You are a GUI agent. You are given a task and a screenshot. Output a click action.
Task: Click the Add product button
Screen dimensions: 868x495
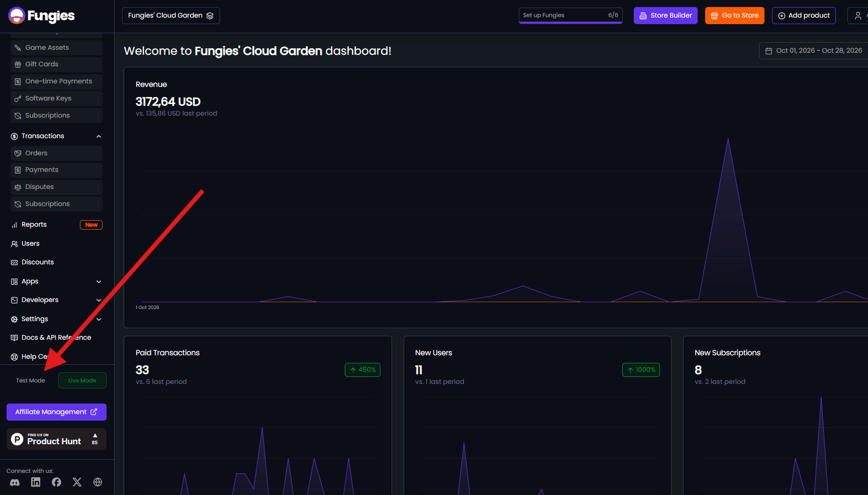(804, 16)
